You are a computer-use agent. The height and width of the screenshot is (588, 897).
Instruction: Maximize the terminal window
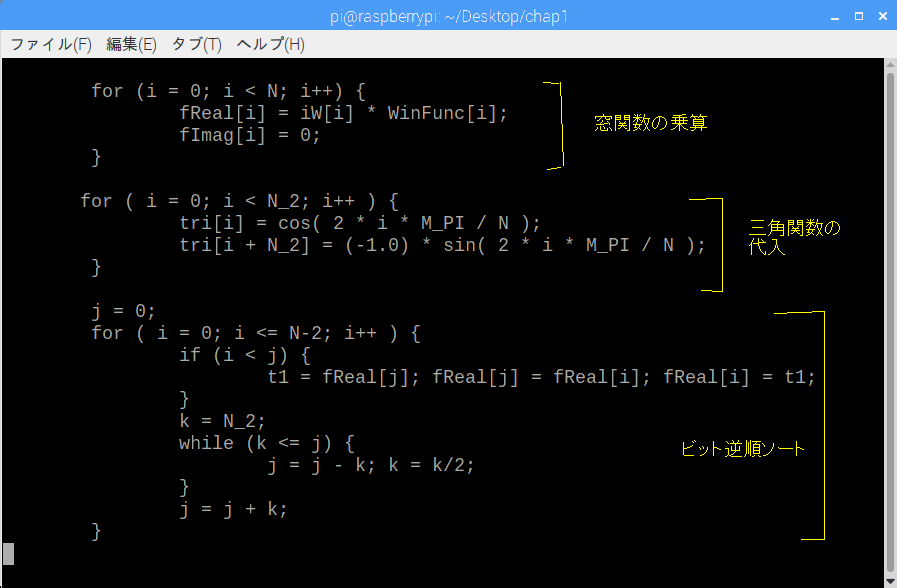(859, 17)
